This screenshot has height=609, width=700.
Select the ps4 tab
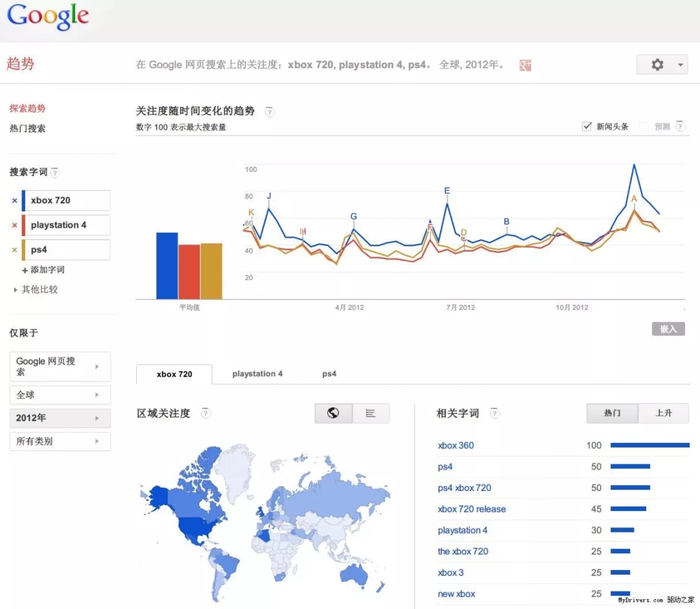[x=329, y=374]
